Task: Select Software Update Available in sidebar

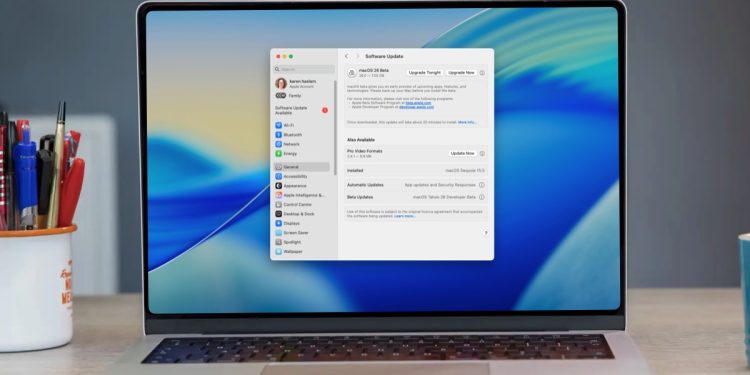Action: (302, 110)
